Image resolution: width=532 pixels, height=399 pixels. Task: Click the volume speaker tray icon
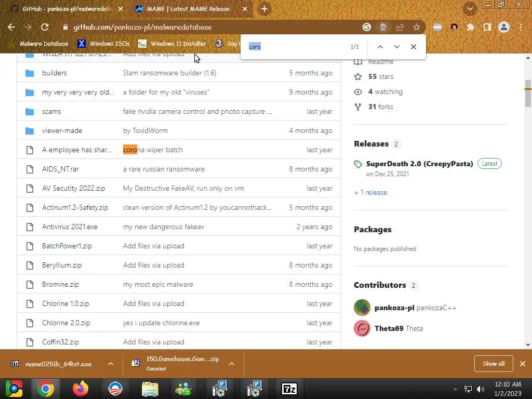[481, 389]
